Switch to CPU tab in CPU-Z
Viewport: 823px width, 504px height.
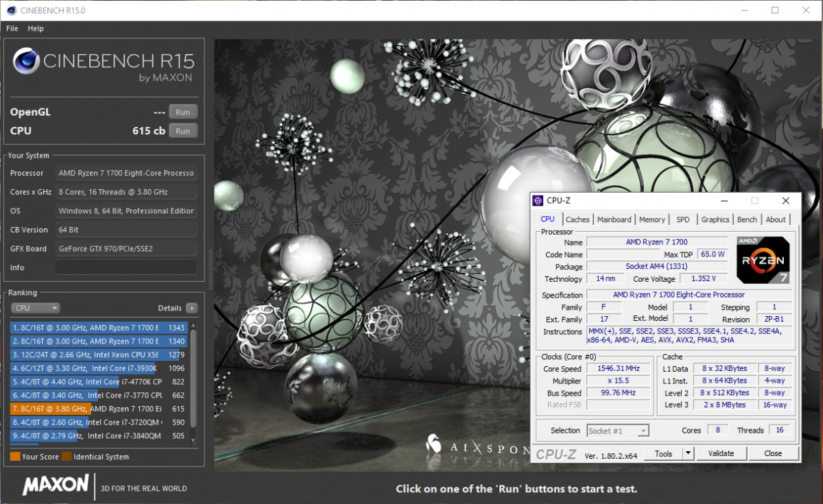pyautogui.click(x=547, y=219)
